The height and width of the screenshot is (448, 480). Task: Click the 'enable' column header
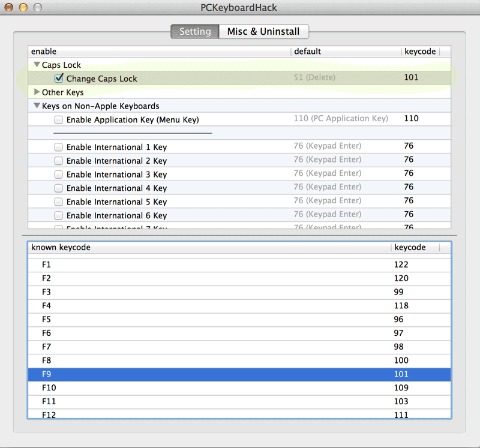159,52
